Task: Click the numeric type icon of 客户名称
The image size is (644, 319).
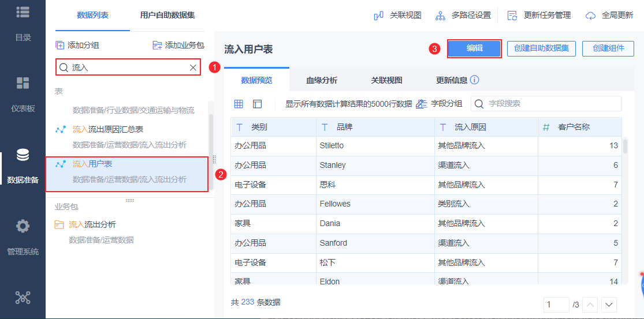Action: point(546,127)
